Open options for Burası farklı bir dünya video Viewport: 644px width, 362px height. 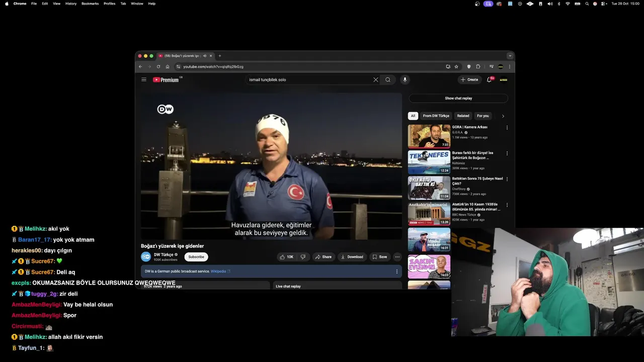pyautogui.click(x=507, y=153)
